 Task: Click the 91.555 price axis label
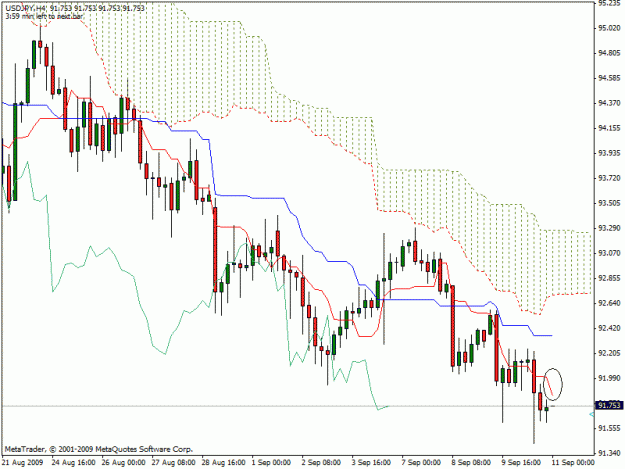[609, 428]
